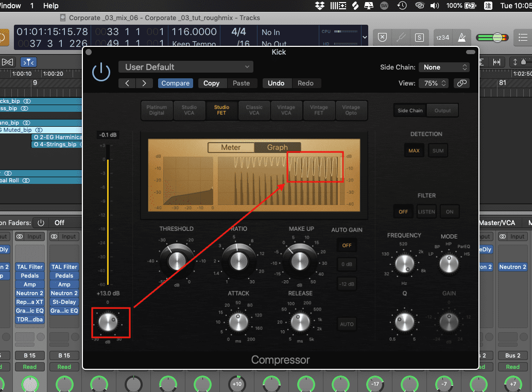The height and width of the screenshot is (392, 532).
Task: Click the shield X button in control bar
Action: [382, 37]
